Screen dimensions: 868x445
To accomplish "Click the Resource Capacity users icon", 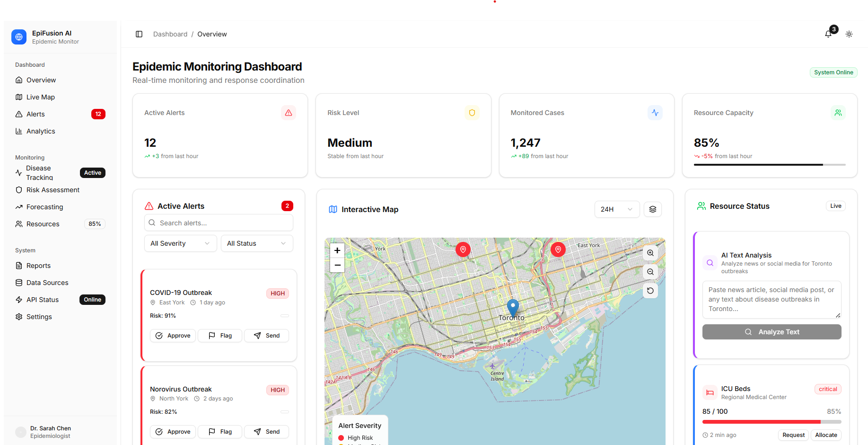I will 838,113.
